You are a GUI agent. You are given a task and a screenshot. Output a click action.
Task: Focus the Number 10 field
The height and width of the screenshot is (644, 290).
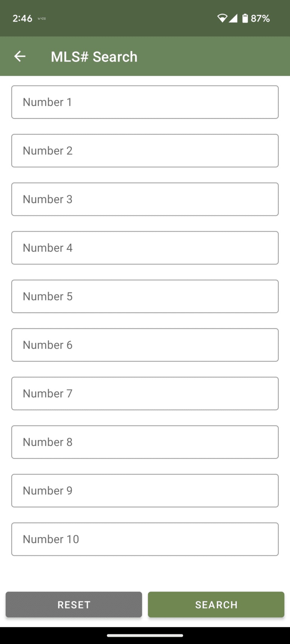point(145,539)
